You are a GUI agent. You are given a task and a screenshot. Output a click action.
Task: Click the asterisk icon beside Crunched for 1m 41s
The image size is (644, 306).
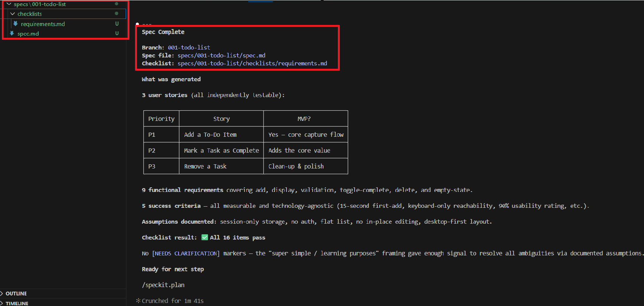138,301
